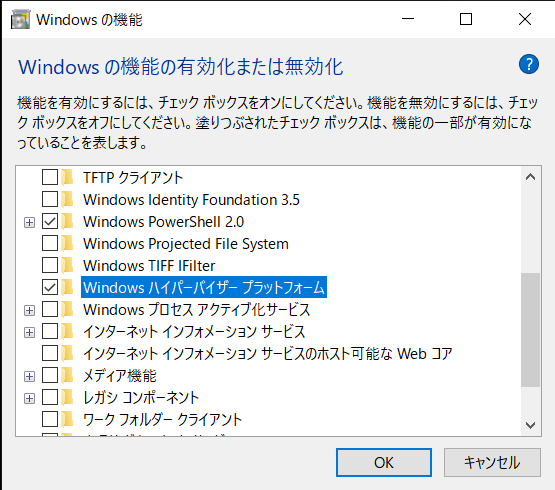This screenshot has width=555, height=490.
Task: Click the キャンセル button
Action: [492, 462]
